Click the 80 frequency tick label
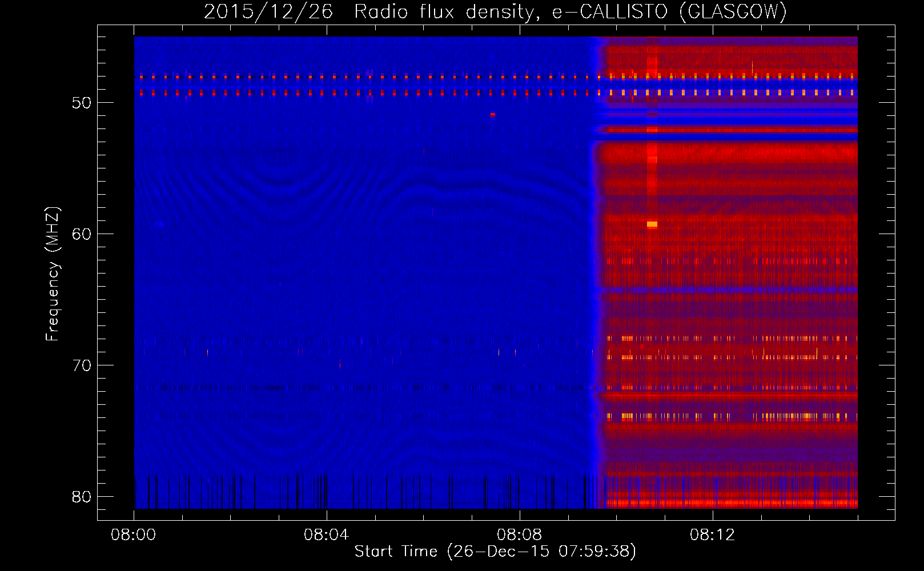This screenshot has width=924, height=571. [x=82, y=497]
